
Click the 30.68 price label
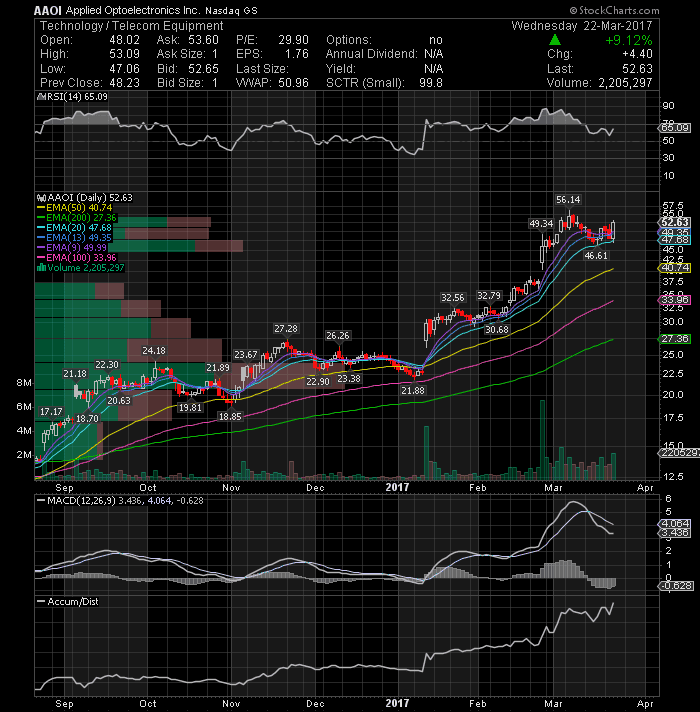(x=497, y=330)
